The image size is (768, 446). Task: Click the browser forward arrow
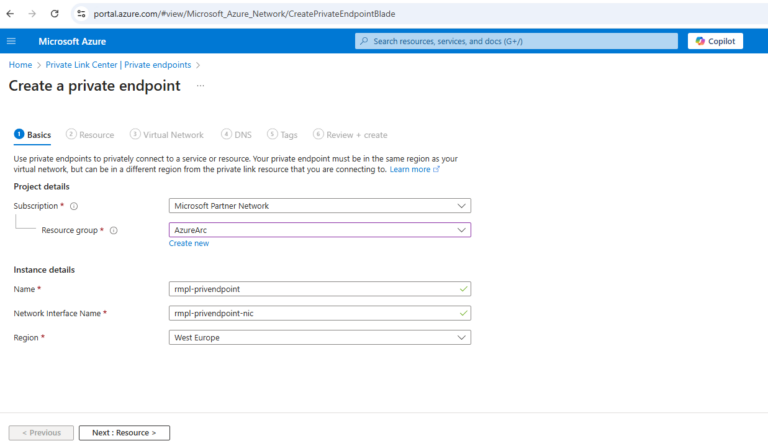32,14
